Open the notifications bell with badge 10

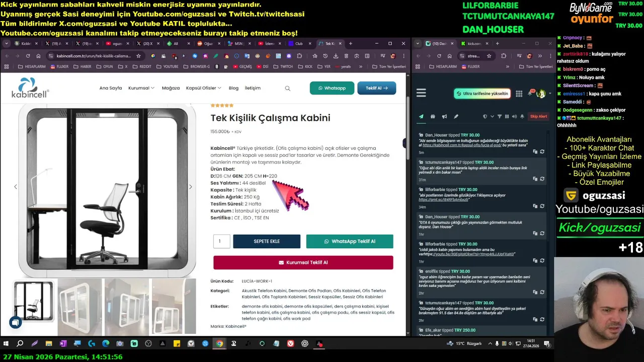(530, 93)
